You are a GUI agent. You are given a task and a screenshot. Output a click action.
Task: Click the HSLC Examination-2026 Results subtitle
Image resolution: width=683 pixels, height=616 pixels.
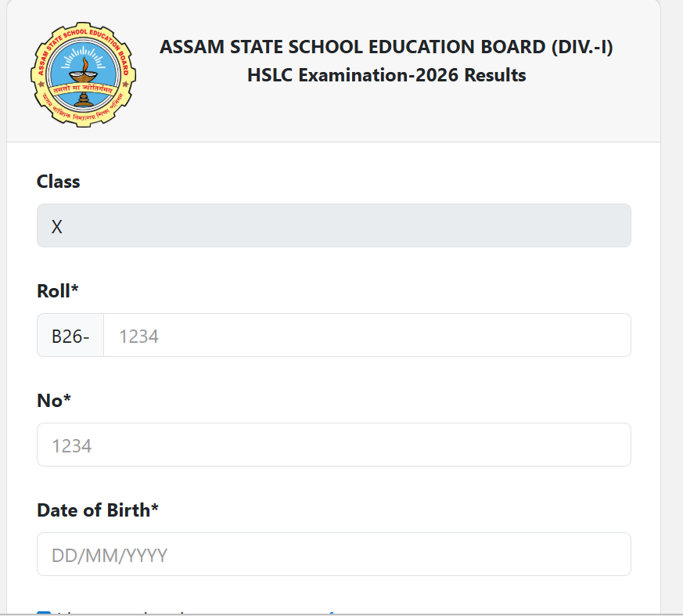tap(386, 76)
